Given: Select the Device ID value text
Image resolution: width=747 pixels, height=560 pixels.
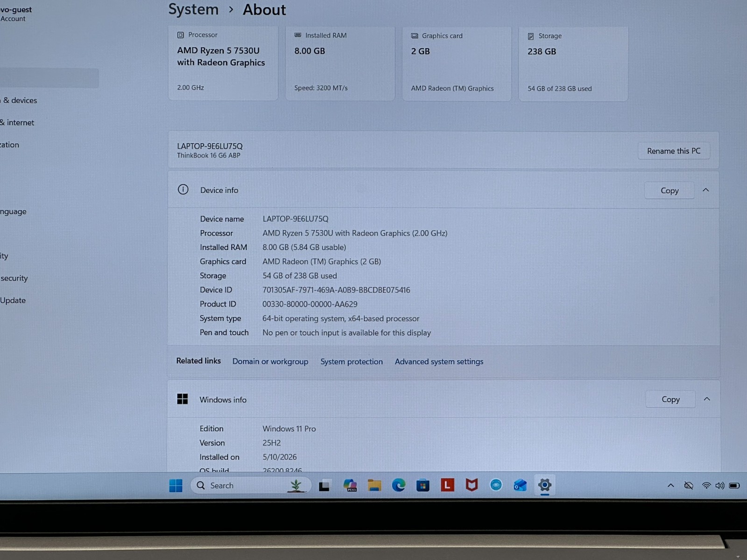Looking at the screenshot, I should (336, 290).
